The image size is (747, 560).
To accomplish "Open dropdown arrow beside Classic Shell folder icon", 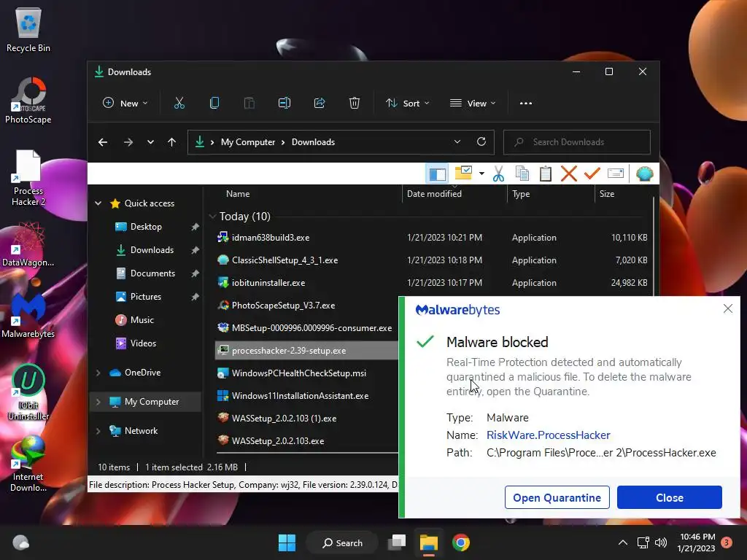I will 481,174.
